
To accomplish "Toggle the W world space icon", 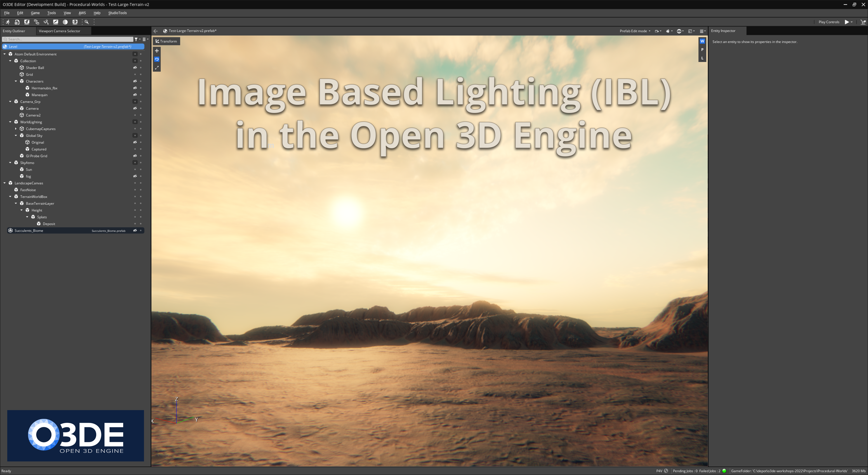I will [x=702, y=42].
